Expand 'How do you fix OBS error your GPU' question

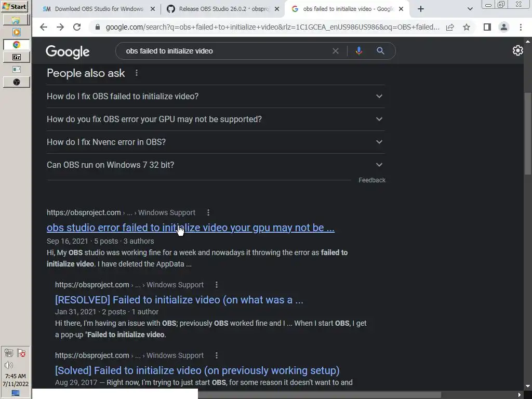(x=216, y=119)
